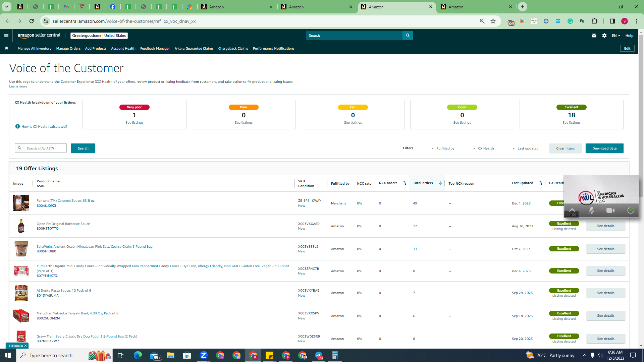Expand the Last updated filter

coord(525,148)
